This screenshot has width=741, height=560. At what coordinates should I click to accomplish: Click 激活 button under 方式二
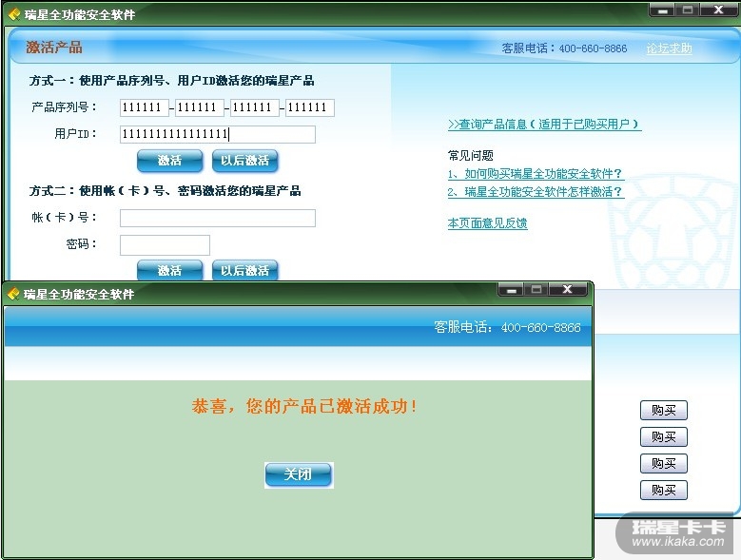(169, 270)
